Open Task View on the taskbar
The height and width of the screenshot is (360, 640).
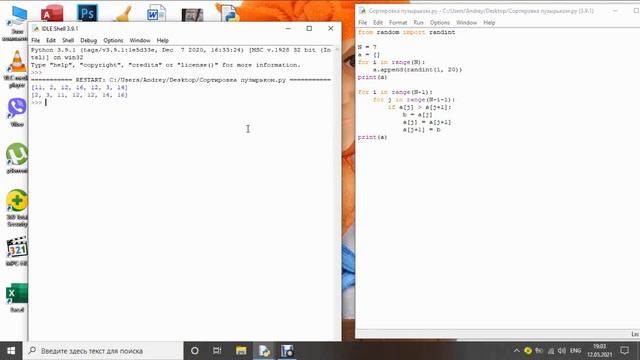[x=217, y=351]
